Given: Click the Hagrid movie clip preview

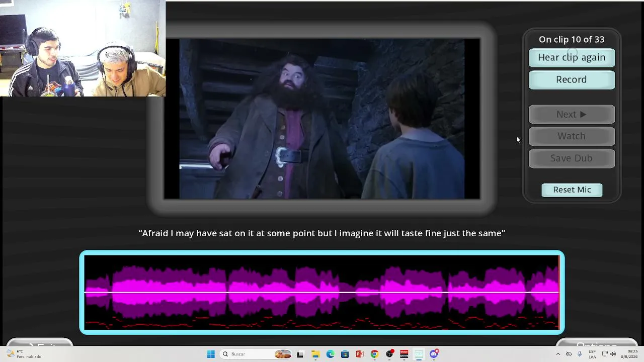Looking at the screenshot, I should tap(322, 119).
